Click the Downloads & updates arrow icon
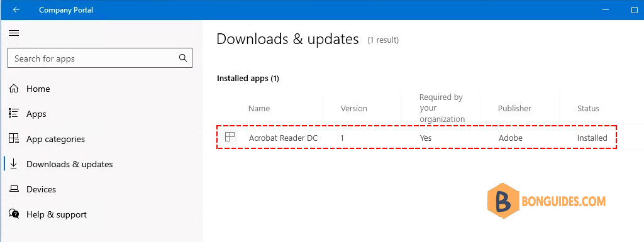 [14, 163]
